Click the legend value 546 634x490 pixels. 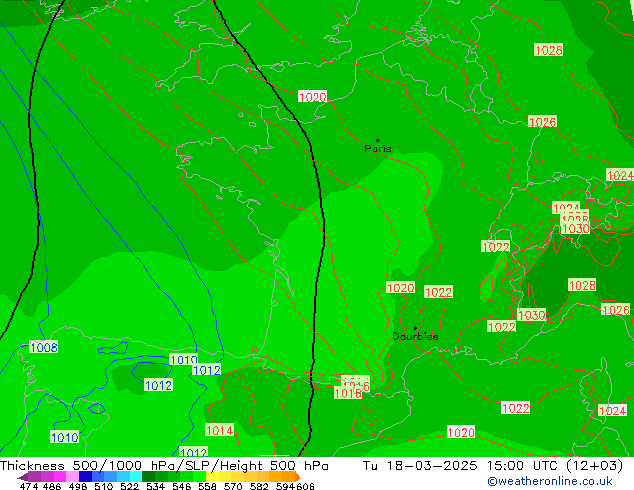pos(182,486)
